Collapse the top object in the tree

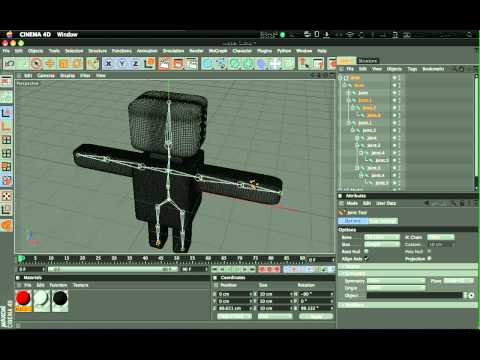pyautogui.click(x=341, y=78)
